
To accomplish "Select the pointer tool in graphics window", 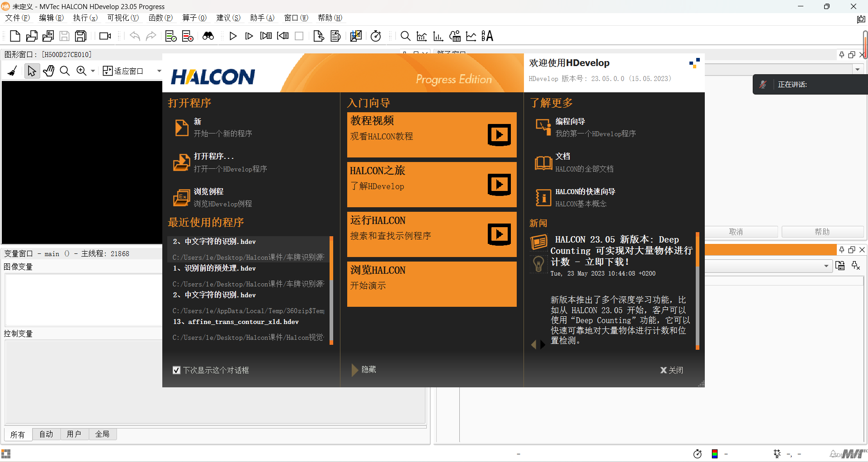I will (x=32, y=71).
